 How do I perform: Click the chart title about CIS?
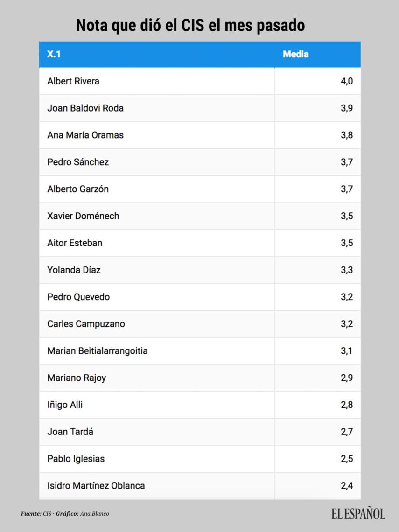click(x=190, y=25)
